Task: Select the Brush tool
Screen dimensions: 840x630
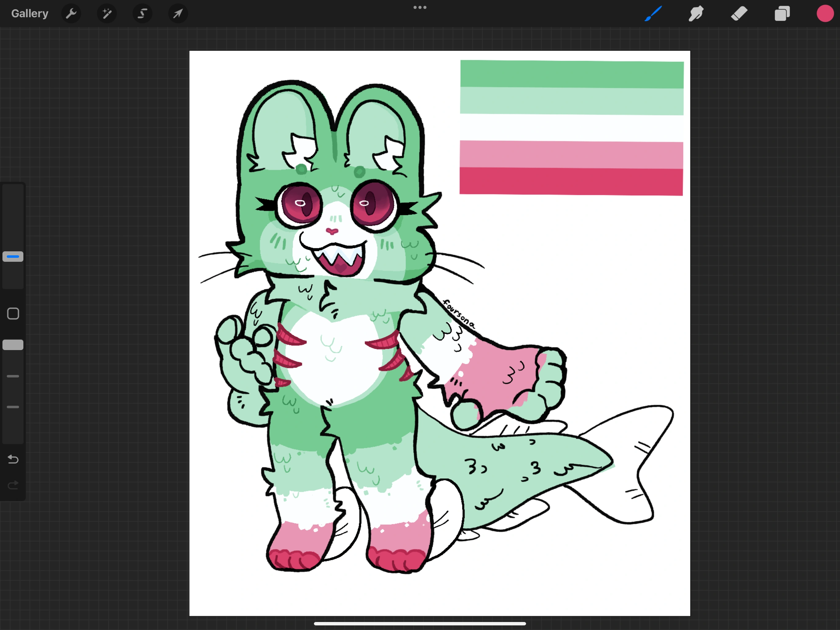Action: pyautogui.click(x=652, y=13)
